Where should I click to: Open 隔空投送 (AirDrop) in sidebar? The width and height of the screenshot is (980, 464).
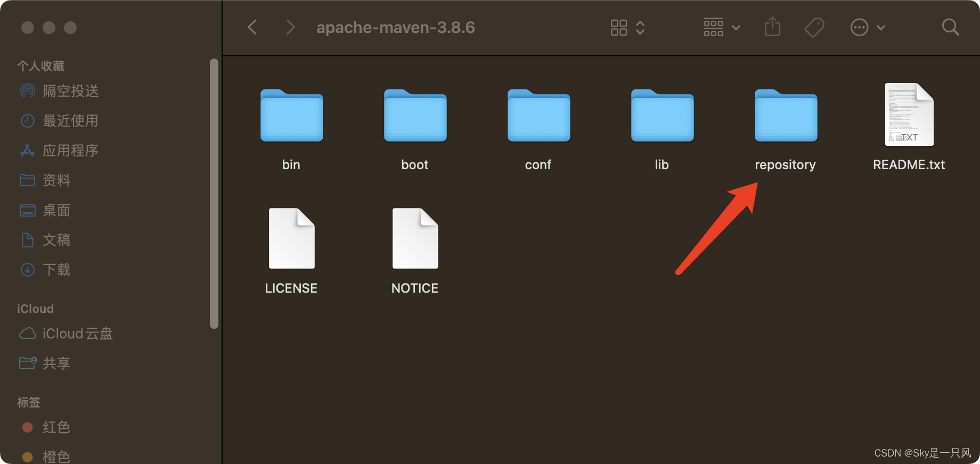[59, 91]
